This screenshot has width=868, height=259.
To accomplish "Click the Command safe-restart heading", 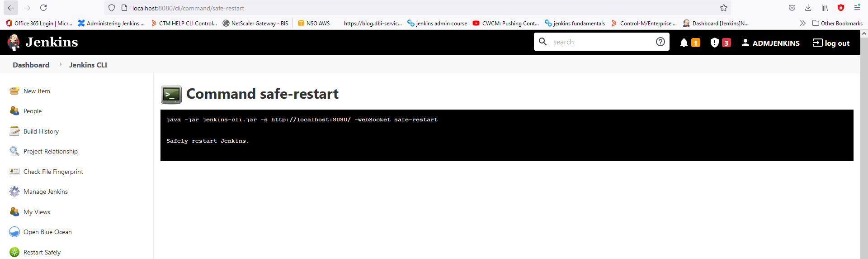I will coord(262,94).
